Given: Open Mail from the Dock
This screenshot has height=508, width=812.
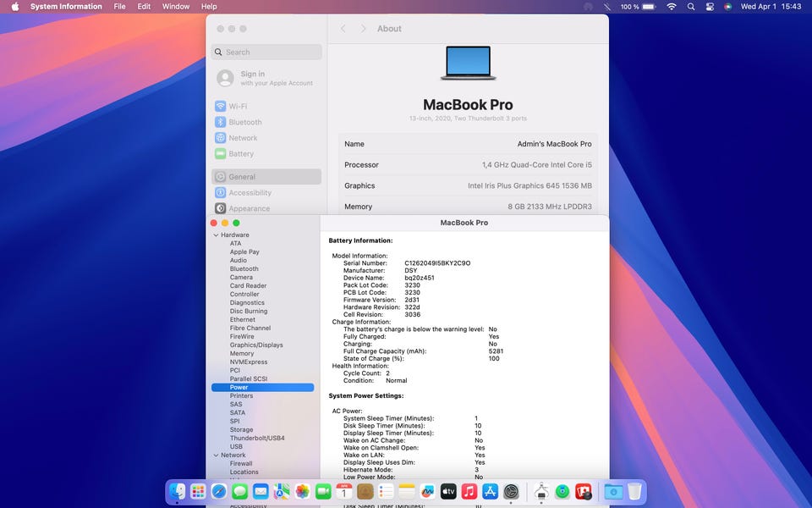Looking at the screenshot, I should (261, 491).
